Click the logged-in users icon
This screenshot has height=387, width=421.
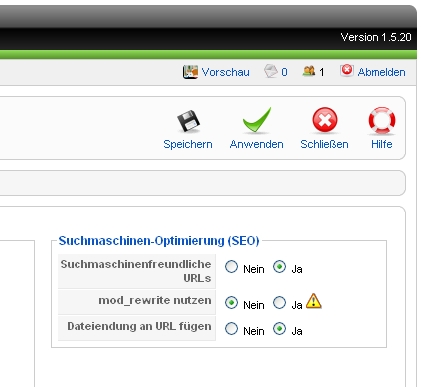click(309, 71)
